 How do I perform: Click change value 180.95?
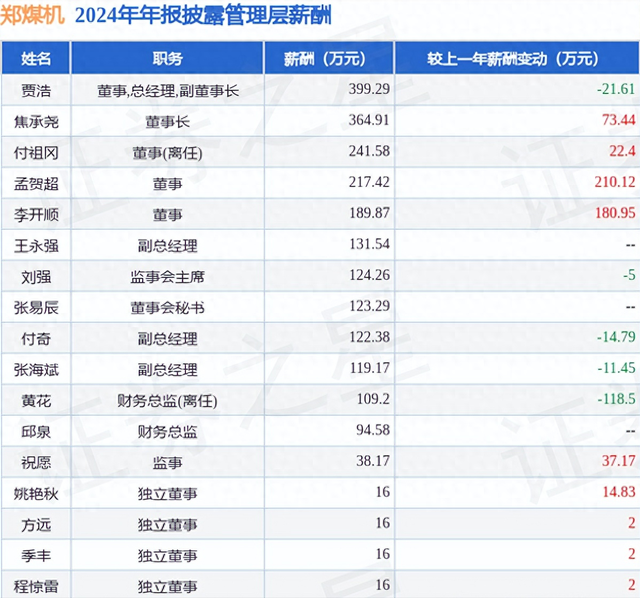pos(615,213)
